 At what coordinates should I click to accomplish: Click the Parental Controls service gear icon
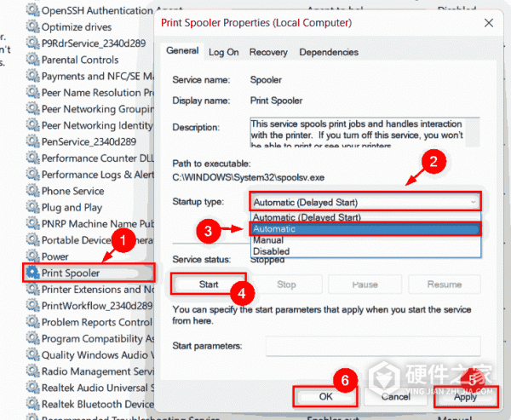(33, 60)
